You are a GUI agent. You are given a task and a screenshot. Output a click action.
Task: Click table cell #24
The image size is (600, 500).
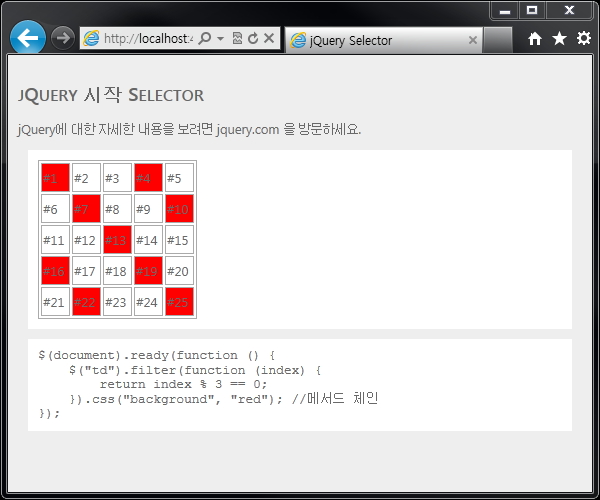(x=148, y=301)
